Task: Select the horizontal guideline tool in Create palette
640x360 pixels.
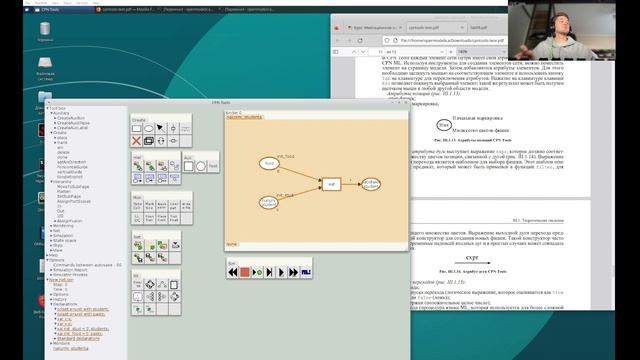Action: coord(173,141)
